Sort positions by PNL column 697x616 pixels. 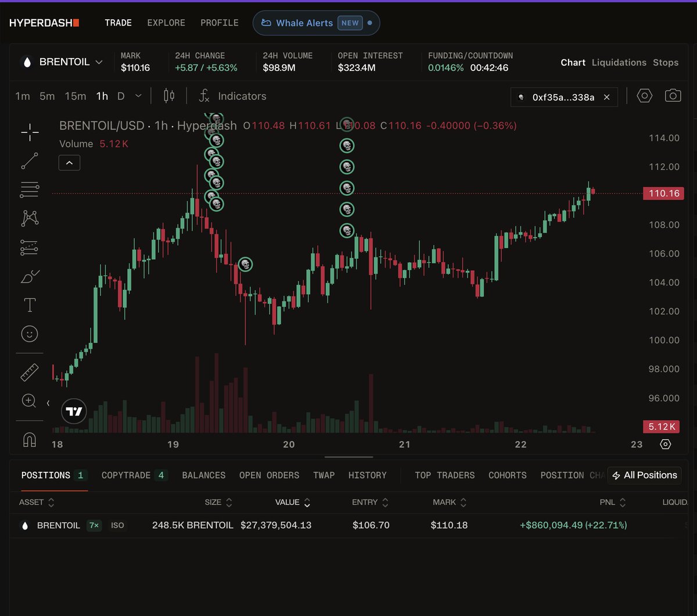point(613,502)
